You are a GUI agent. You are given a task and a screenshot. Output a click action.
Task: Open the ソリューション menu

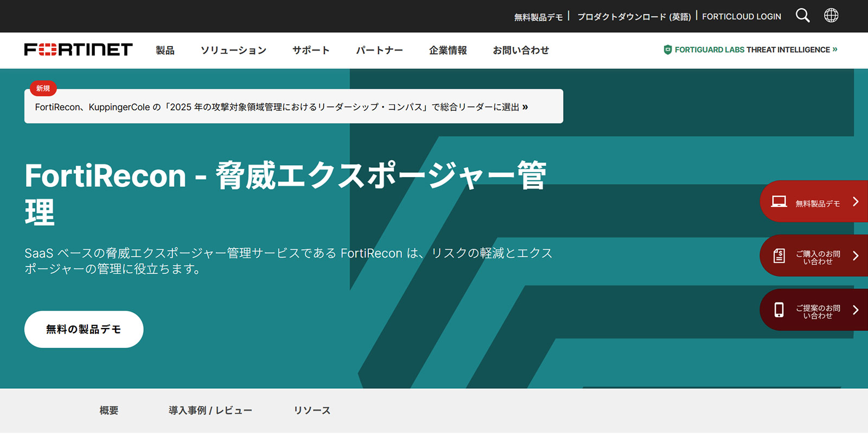coord(233,50)
